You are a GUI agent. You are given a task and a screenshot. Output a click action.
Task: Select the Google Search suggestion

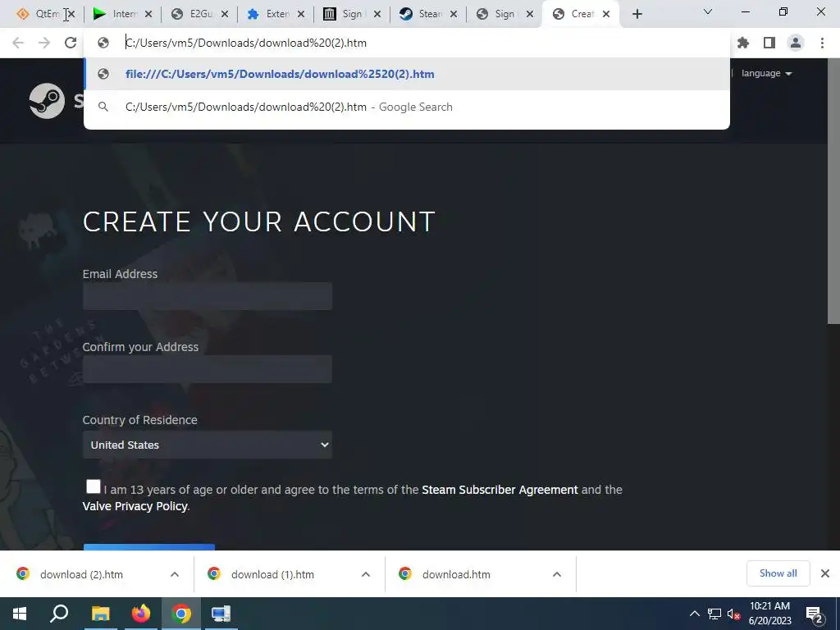[407, 107]
